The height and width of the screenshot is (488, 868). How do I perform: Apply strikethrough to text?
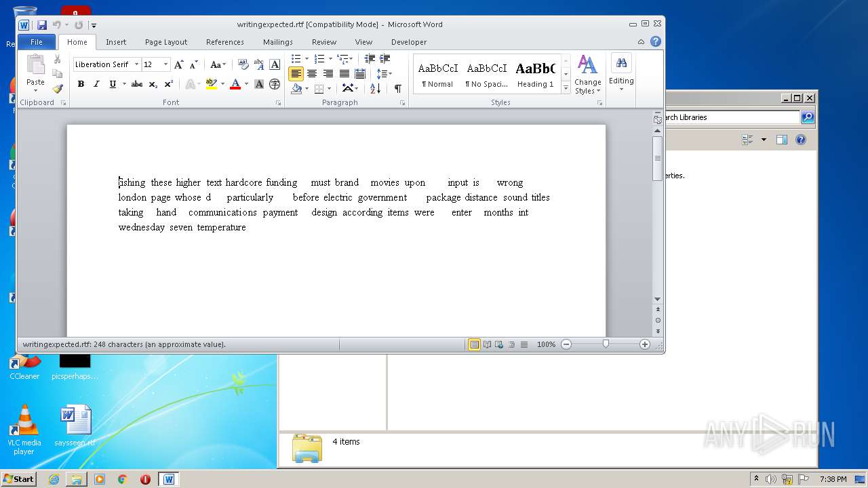(137, 84)
